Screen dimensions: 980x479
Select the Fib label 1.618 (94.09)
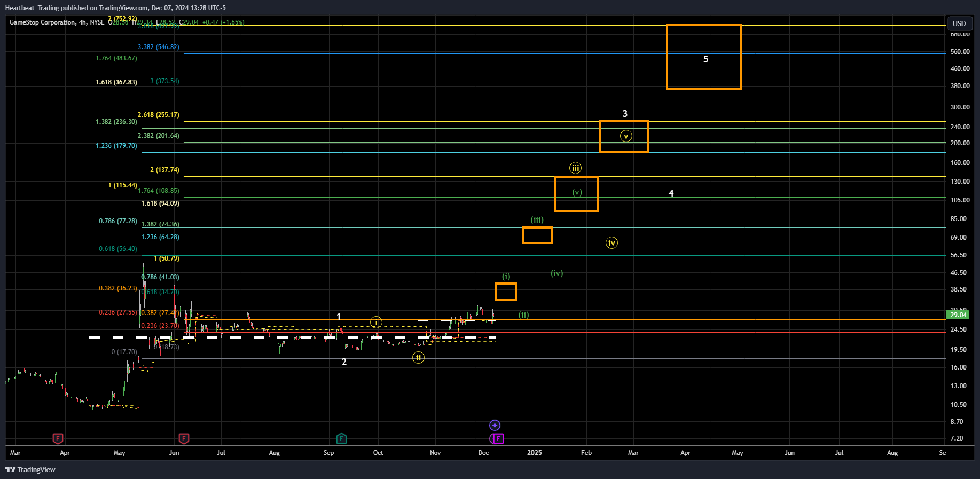coord(160,203)
